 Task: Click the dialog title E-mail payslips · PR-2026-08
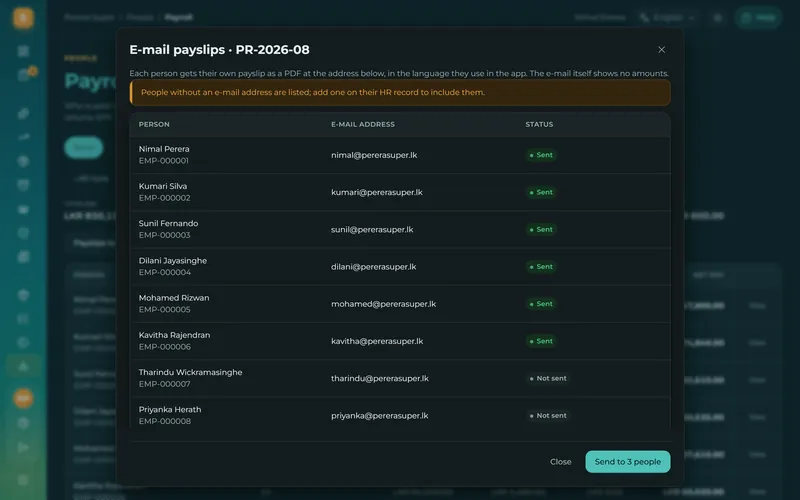[x=219, y=49]
